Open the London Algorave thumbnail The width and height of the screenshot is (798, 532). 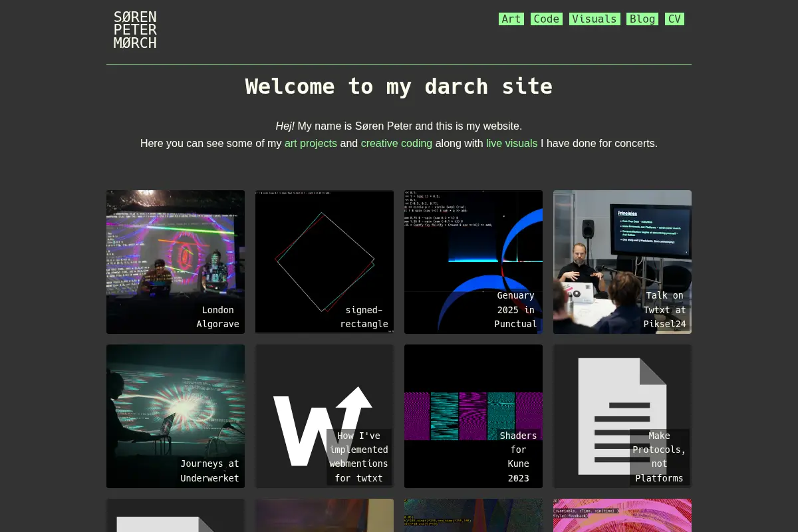pyautogui.click(x=176, y=262)
